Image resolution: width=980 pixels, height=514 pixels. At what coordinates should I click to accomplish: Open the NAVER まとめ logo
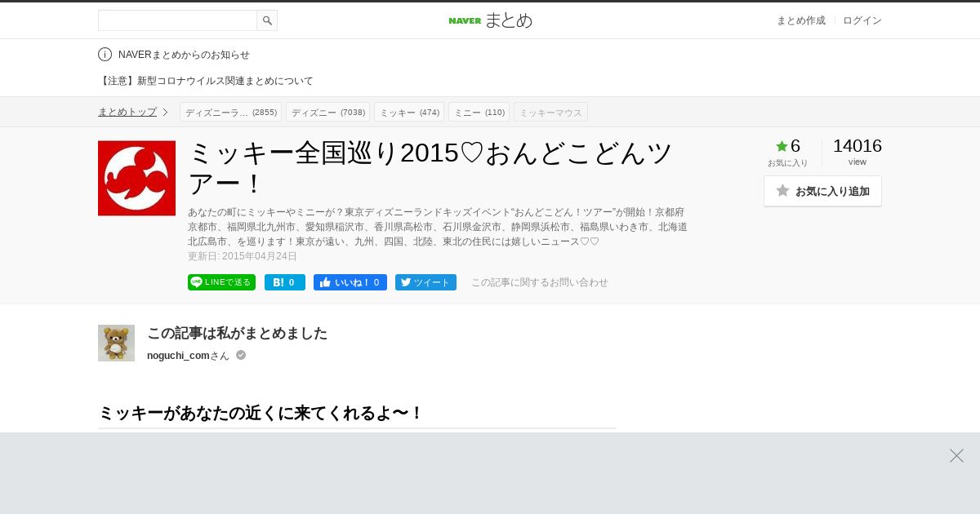click(490, 20)
